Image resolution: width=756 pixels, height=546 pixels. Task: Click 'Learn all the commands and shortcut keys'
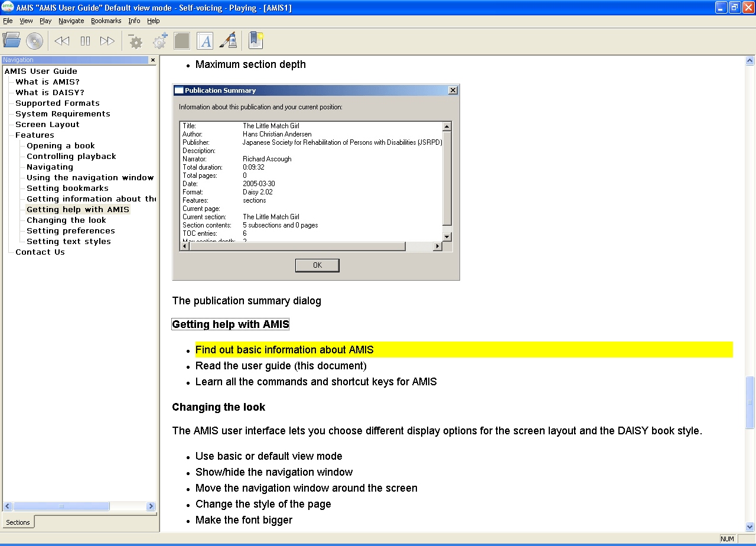(x=316, y=382)
